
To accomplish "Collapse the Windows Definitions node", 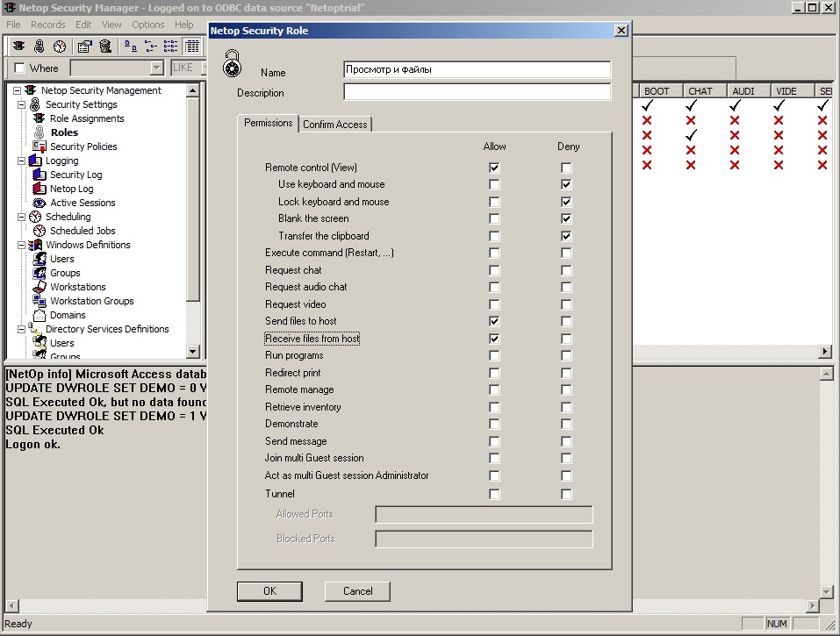I will 21,245.
